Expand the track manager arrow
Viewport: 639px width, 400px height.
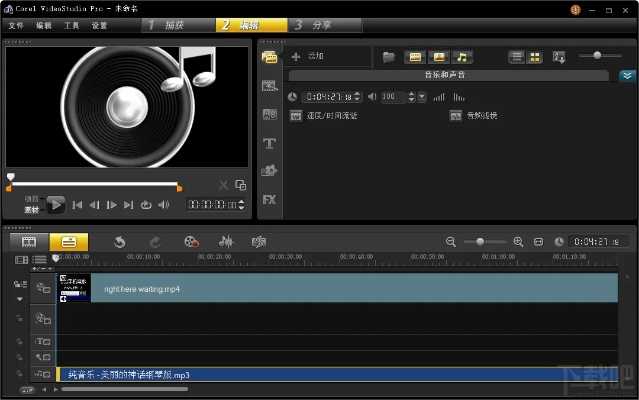pos(19,299)
